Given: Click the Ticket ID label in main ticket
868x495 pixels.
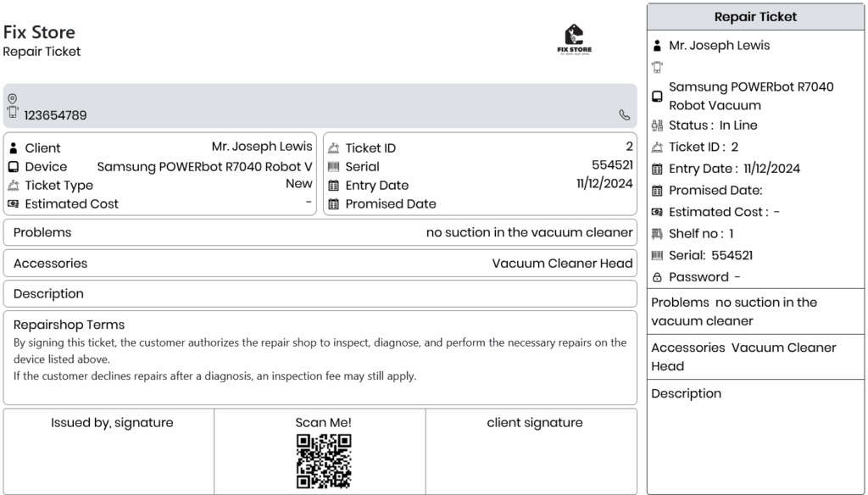Looking at the screenshot, I should click(370, 147).
